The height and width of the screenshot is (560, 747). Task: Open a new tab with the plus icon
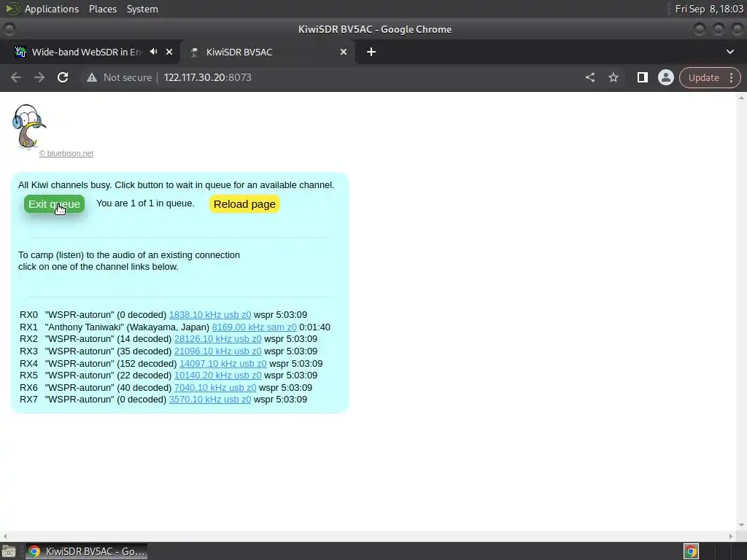(x=371, y=52)
